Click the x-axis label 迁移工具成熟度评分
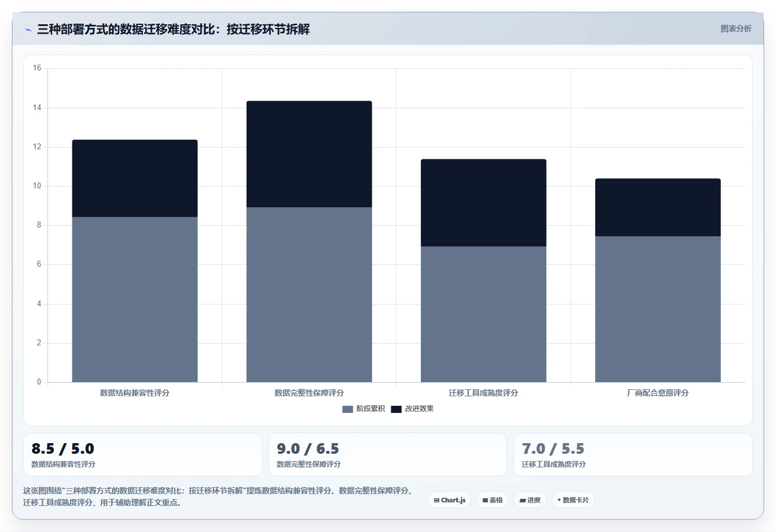 483,393
